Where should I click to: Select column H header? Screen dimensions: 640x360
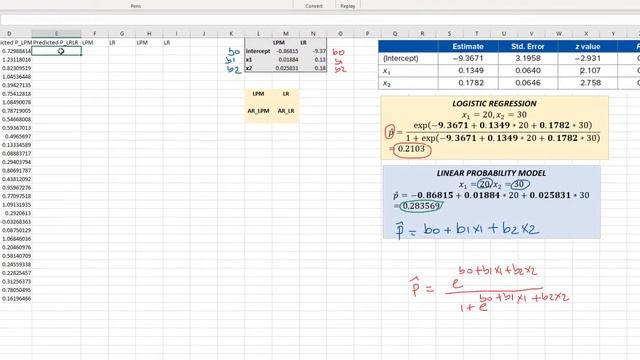tap(149, 33)
